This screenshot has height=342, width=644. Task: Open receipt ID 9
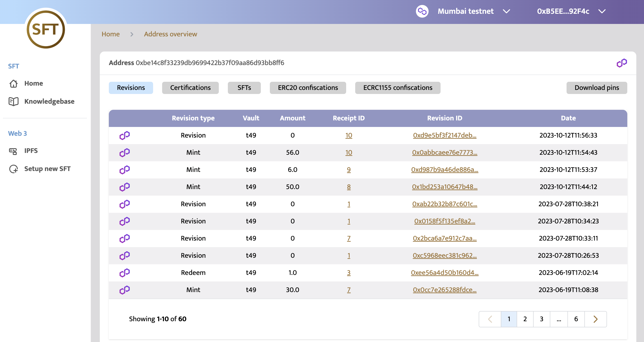349,170
